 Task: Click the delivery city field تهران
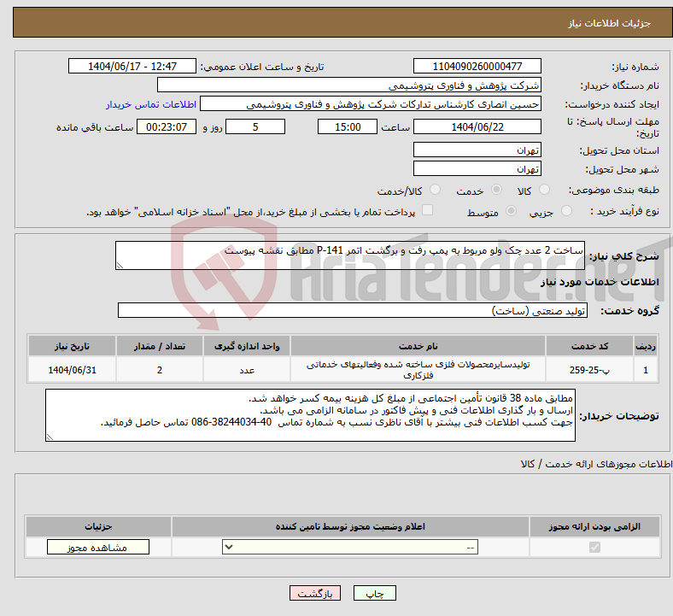477,168
